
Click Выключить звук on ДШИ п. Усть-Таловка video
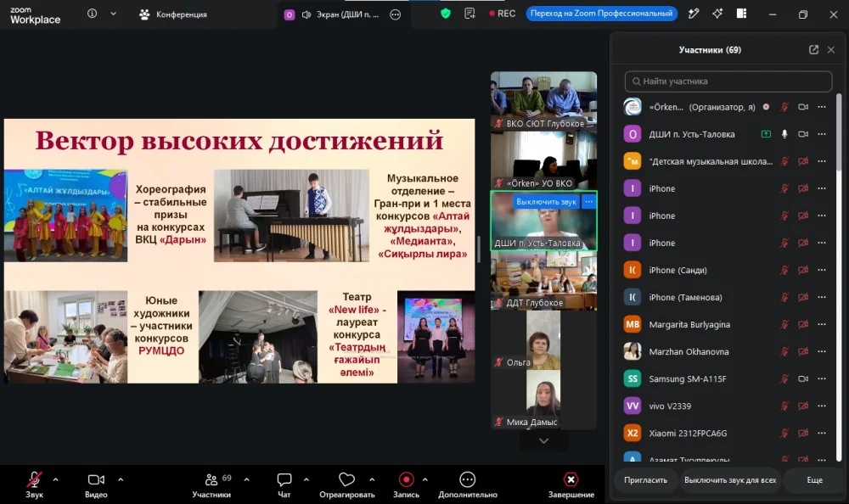click(546, 201)
